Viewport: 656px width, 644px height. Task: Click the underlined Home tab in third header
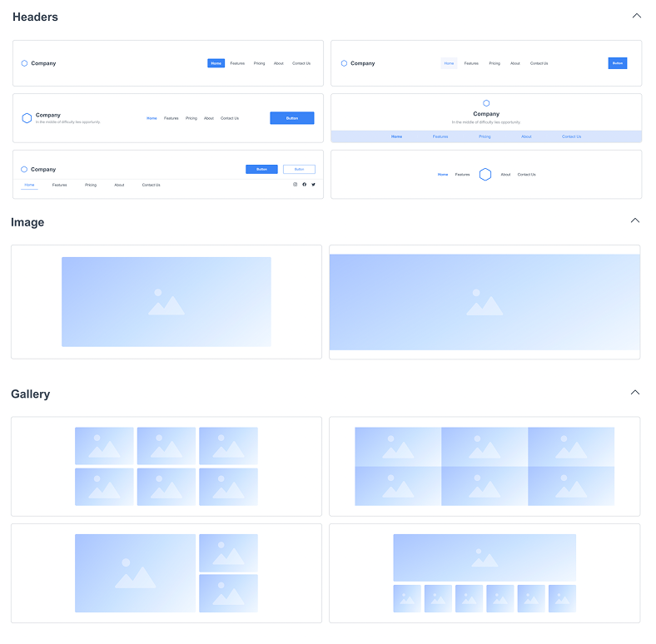[29, 185]
